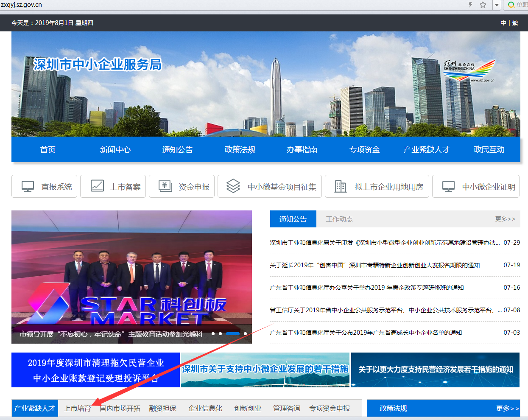
Task: Select the first carousel slide dot
Action: tap(213, 334)
